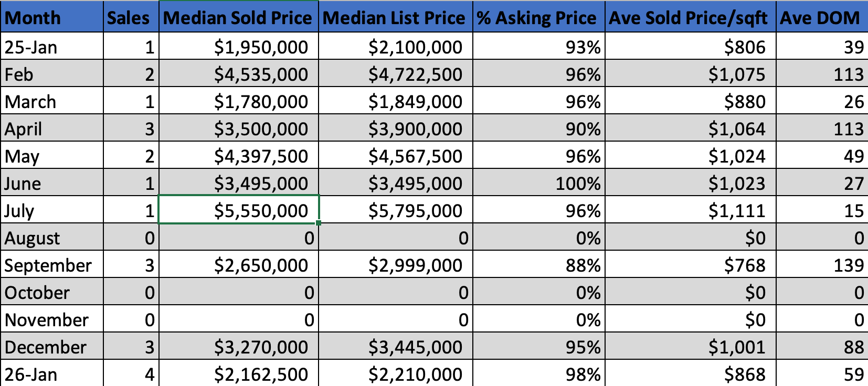Screen dimensions: 868x386
Task: Select the $1,024 price per sqft cell
Action: (690, 156)
